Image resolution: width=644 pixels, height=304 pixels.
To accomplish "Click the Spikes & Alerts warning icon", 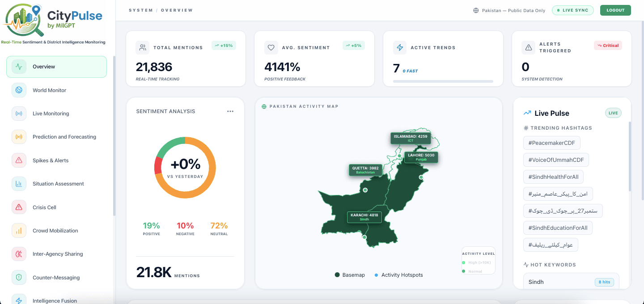I will pos(19,160).
